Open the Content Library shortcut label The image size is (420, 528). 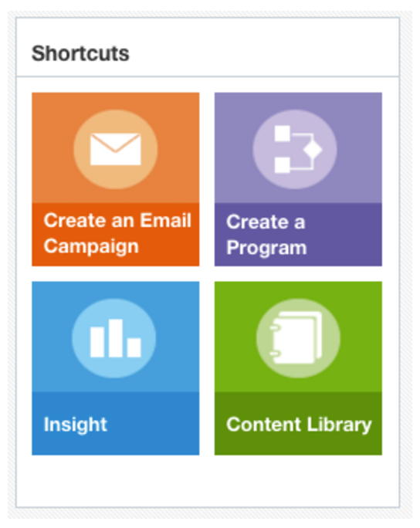[x=299, y=425]
